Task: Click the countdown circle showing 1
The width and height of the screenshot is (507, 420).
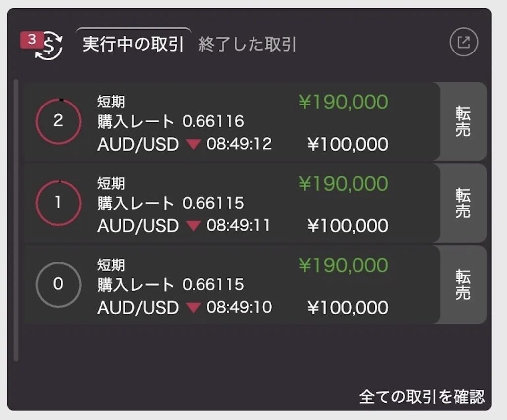Action: point(58,203)
